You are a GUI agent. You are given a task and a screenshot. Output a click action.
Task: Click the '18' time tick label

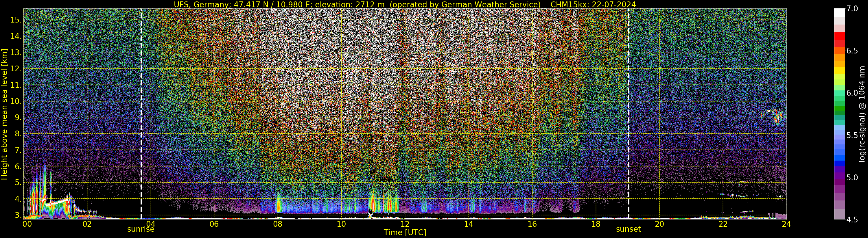596,224
